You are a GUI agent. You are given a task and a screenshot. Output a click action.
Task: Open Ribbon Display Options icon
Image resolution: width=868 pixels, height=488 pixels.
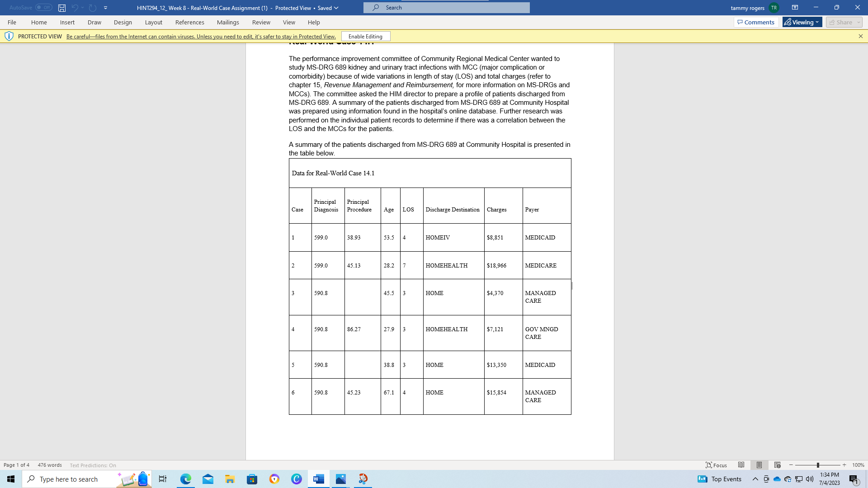[x=795, y=8]
